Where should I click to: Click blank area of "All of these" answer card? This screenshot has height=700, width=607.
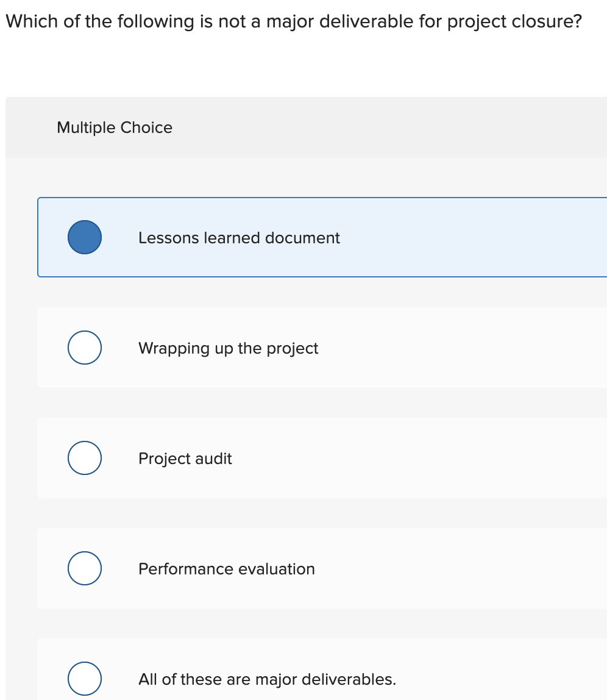click(500, 679)
